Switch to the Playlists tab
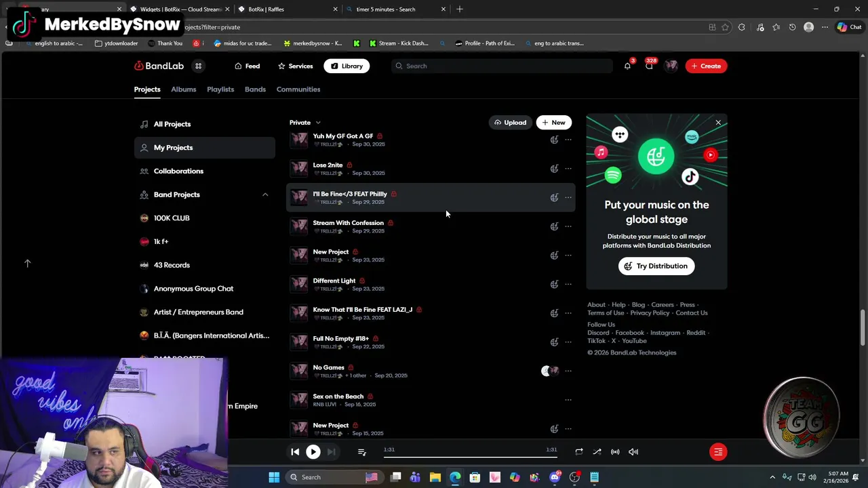The height and width of the screenshot is (488, 868). [x=220, y=89]
